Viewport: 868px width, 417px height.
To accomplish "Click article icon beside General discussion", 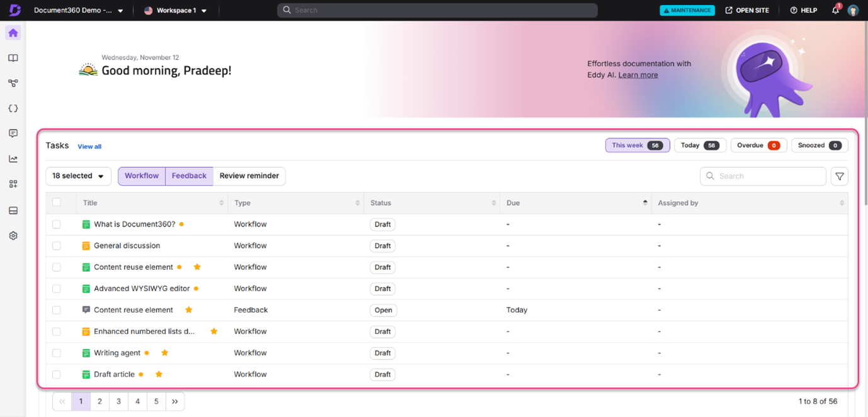I will point(86,246).
